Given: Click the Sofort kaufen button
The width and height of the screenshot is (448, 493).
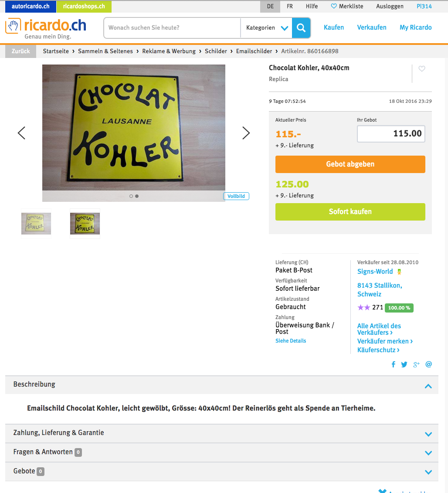Looking at the screenshot, I should coord(350,211).
